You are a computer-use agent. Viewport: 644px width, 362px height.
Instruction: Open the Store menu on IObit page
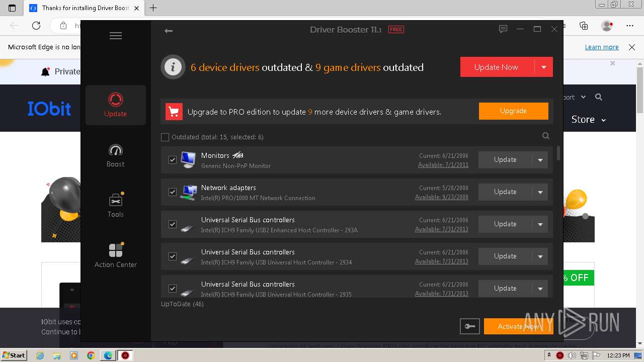[588, 120]
